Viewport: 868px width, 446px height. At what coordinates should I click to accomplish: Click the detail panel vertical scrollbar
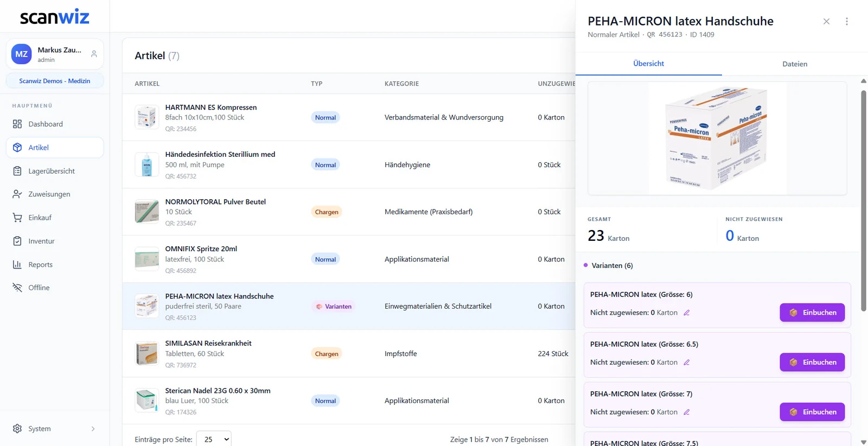coord(864,201)
